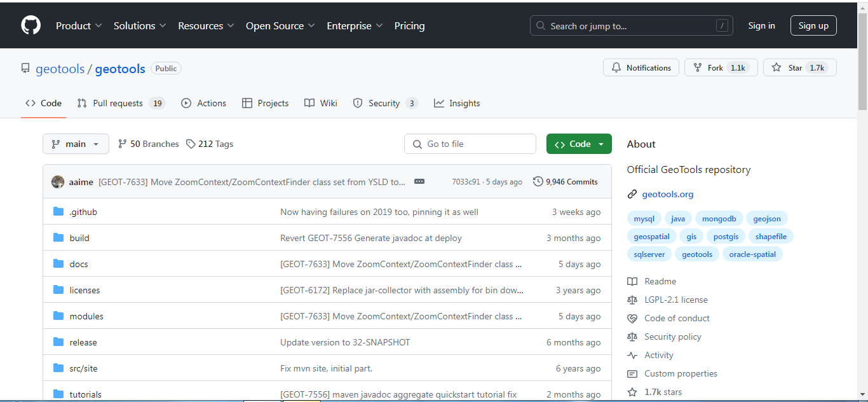Screen dimensions: 868x402
Task: Open commit hash 7033c91
Action: pos(466,182)
